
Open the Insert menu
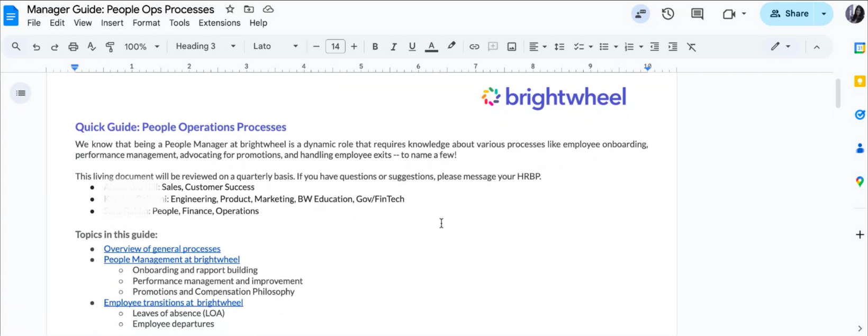pos(112,23)
